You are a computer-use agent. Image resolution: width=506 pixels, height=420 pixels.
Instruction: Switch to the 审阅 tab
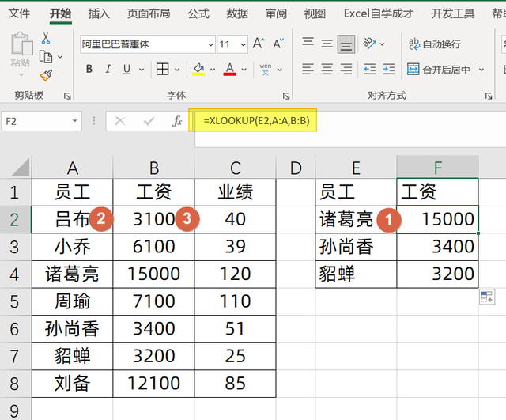click(276, 13)
